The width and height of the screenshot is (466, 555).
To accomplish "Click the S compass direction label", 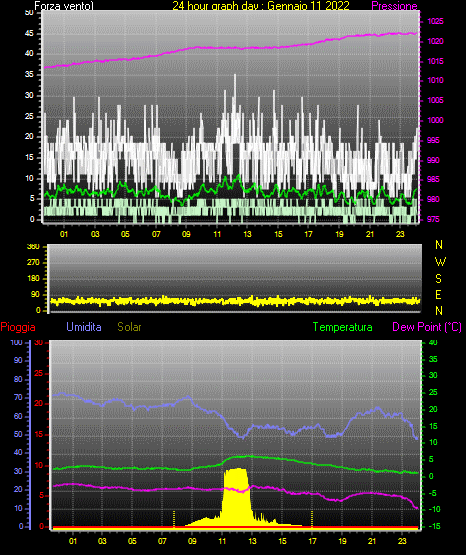I will 438,279.
